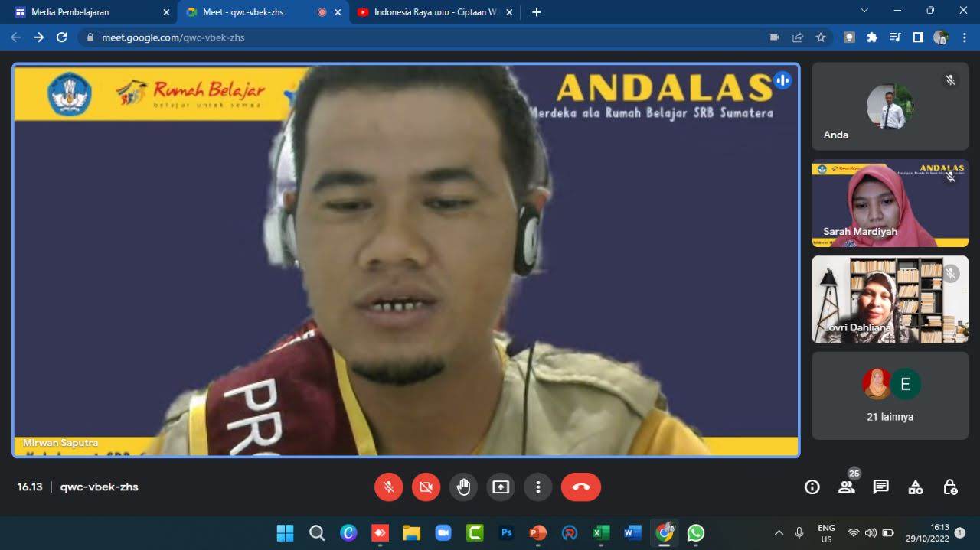Image resolution: width=980 pixels, height=550 pixels.
Task: Switch to Word on taskbar
Action: point(632,532)
